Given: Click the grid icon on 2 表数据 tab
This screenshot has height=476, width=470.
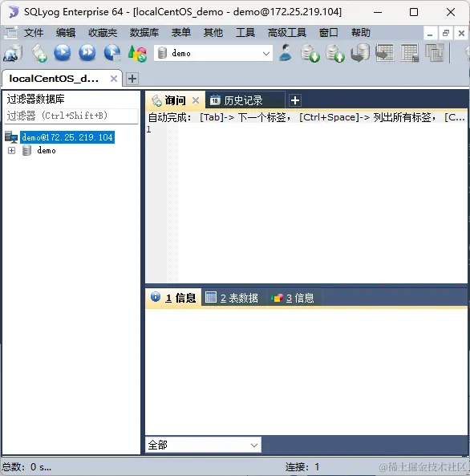Looking at the screenshot, I should point(211,297).
